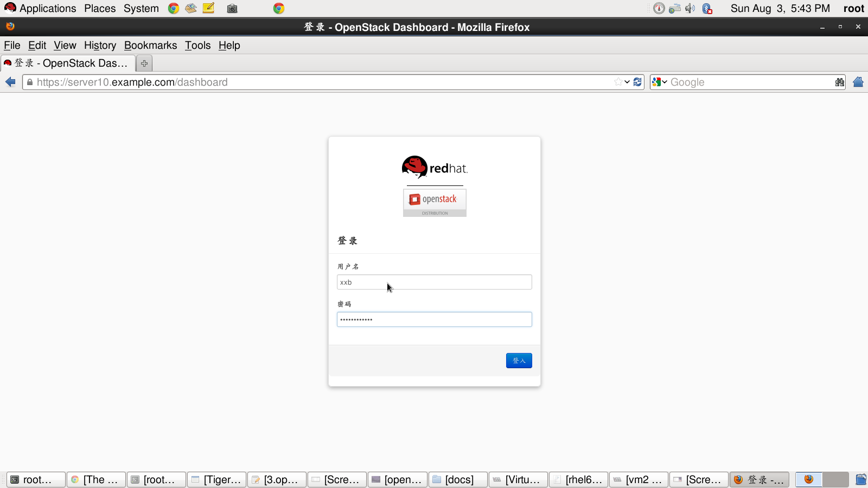The image size is (868, 488).
Task: Open the View menu
Action: [x=65, y=46]
